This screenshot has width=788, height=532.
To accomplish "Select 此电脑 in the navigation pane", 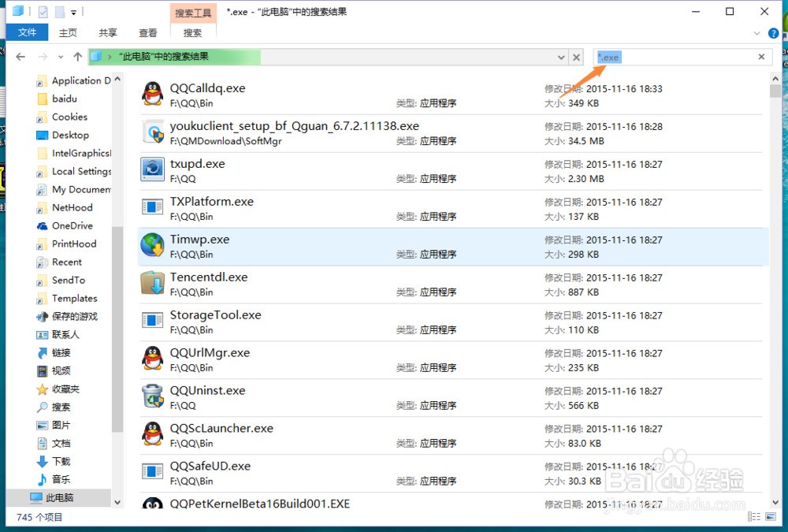I will pyautogui.click(x=58, y=497).
